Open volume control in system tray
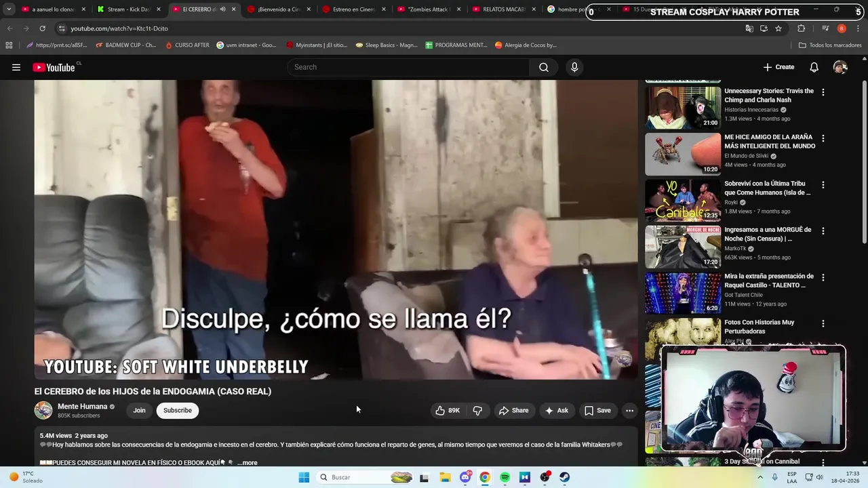Image resolution: width=868 pixels, height=488 pixels. pos(819,477)
